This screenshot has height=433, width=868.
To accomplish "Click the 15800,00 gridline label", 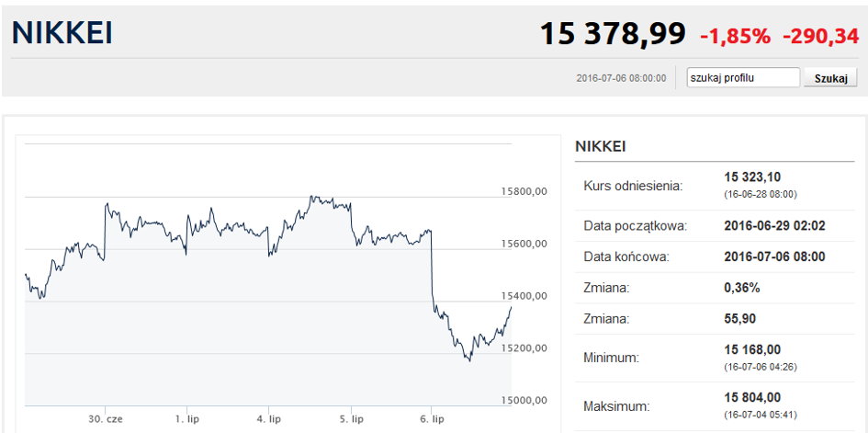I will 524,191.
